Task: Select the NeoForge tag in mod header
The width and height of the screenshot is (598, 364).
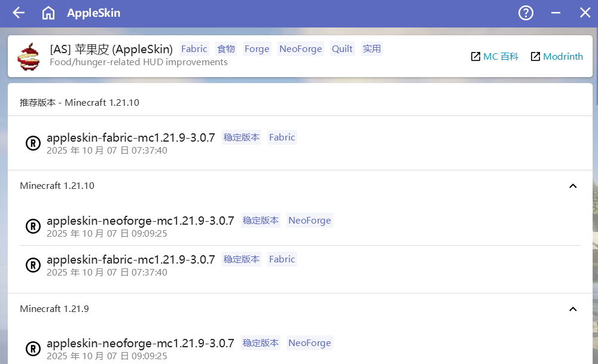Action: (300, 49)
